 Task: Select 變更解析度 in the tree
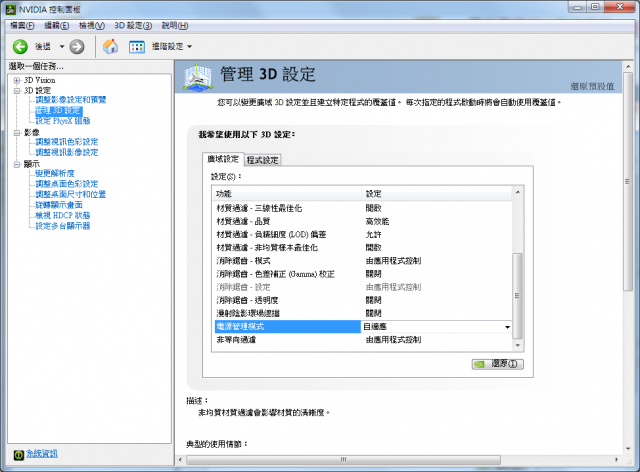(x=55, y=173)
